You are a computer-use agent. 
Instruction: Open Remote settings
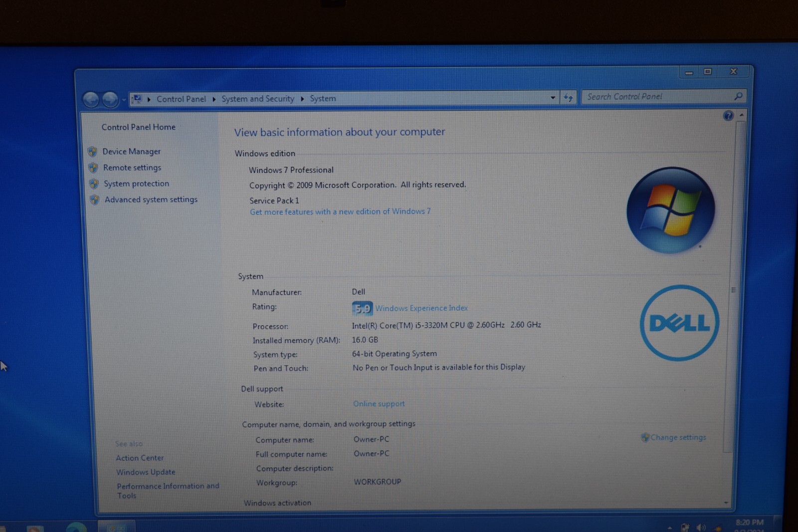click(x=132, y=168)
